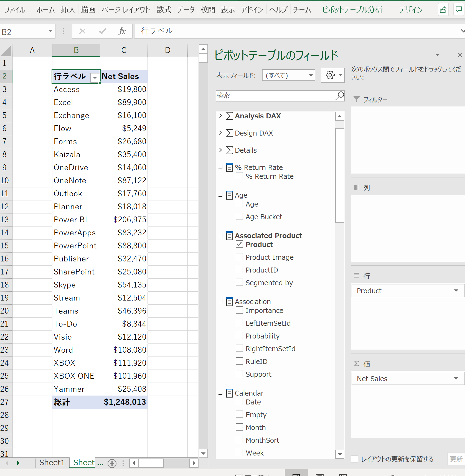Uncheck the Product field checkbox
Viewport: 465px width, 476px height.
tap(239, 244)
